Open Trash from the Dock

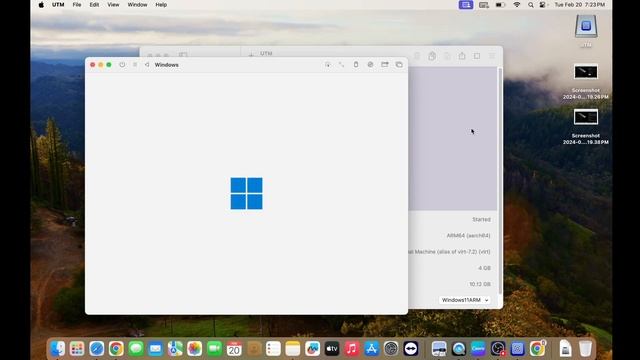coord(585,349)
